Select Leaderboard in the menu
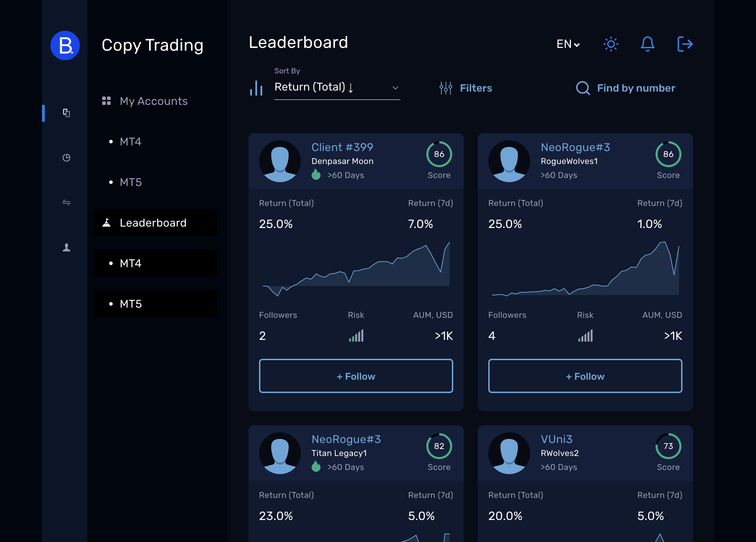The image size is (756, 542). (x=156, y=223)
